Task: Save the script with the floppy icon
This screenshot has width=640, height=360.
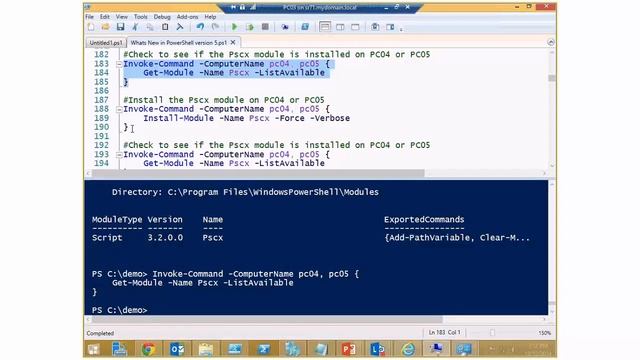Action: click(120, 27)
